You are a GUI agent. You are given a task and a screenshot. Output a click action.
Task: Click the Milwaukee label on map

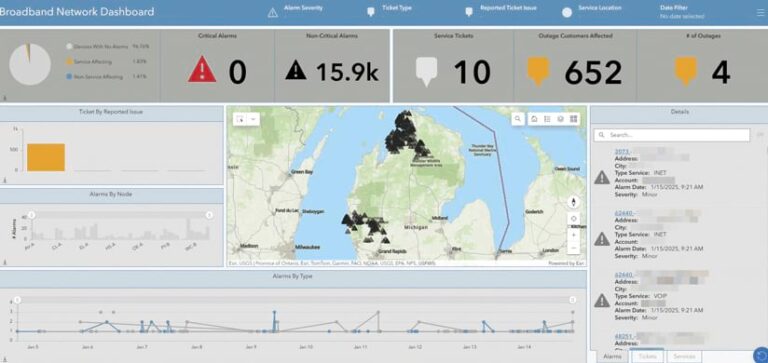coord(308,247)
